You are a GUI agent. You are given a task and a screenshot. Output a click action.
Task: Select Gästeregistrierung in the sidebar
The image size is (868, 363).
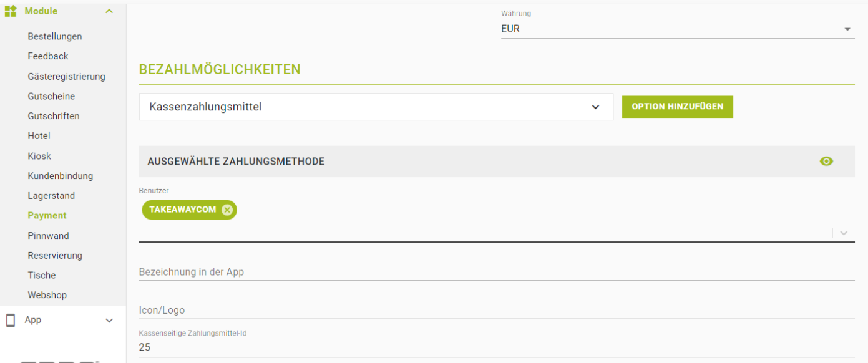point(66,77)
